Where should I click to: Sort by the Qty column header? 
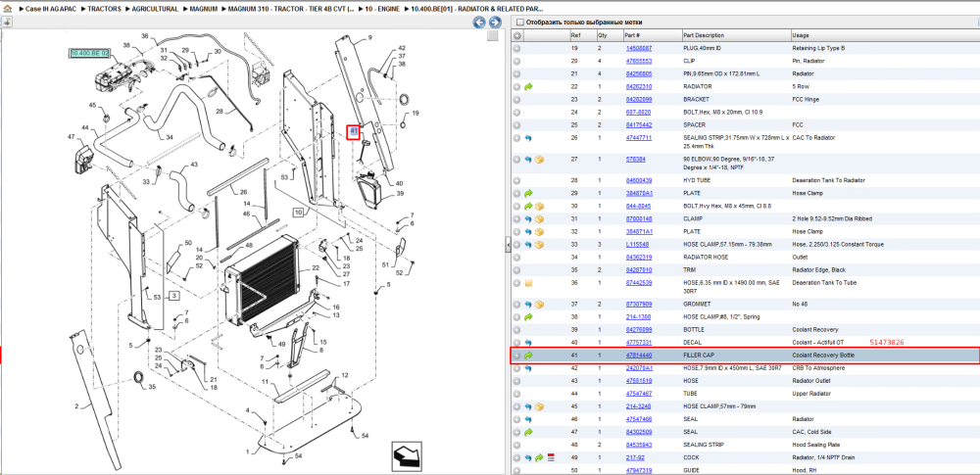pos(603,35)
